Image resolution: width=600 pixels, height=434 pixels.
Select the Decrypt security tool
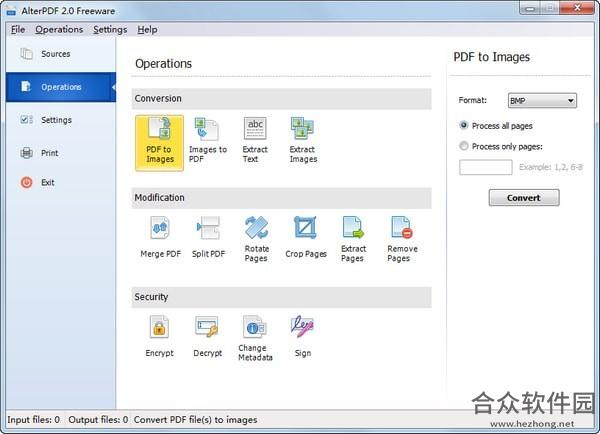[x=207, y=337]
